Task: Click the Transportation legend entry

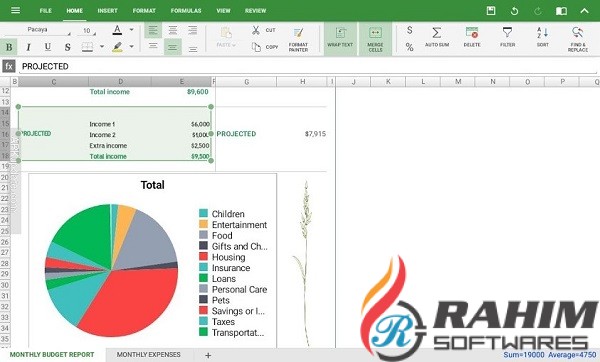Action: (x=232, y=333)
